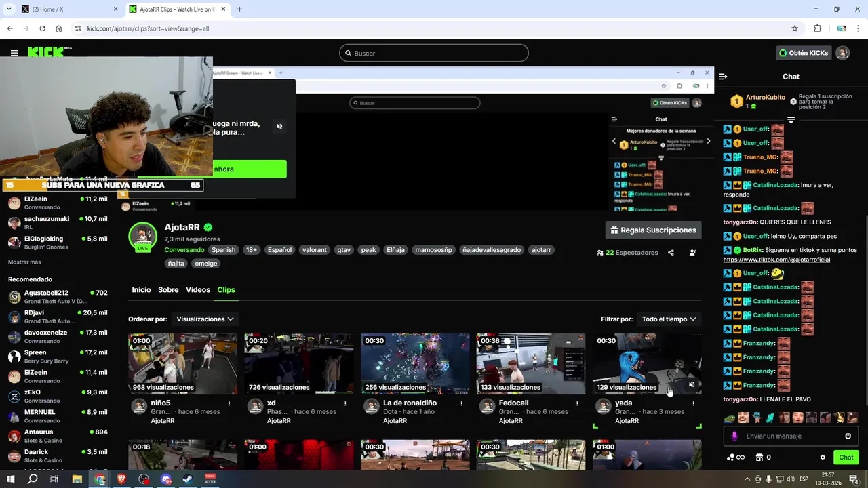Click the Obtén KICKs button
The height and width of the screenshot is (488, 868).
coord(804,53)
